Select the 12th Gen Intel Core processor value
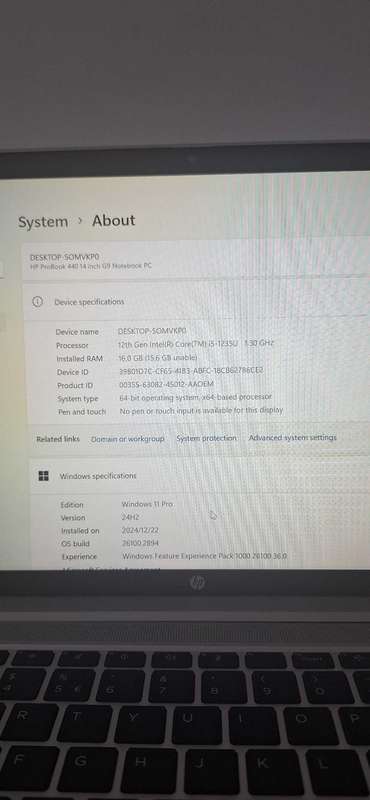370x800 pixels. [x=195, y=344]
